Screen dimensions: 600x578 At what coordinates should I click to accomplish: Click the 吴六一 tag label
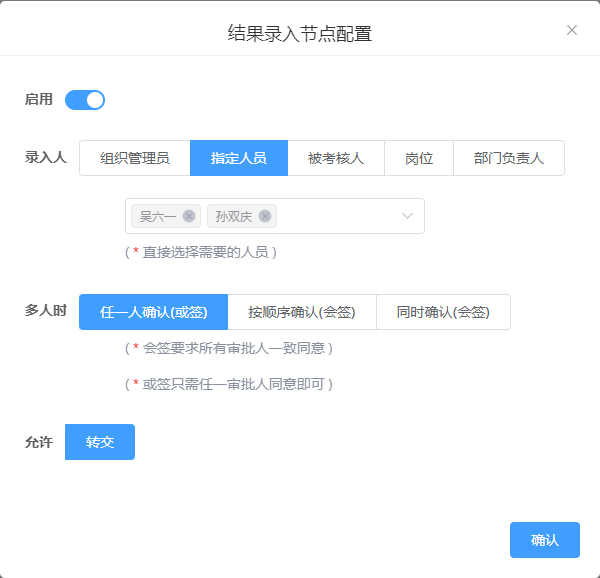[158, 216]
